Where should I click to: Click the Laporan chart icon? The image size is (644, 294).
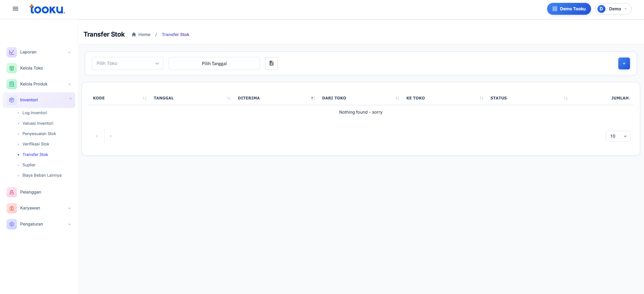tap(12, 52)
